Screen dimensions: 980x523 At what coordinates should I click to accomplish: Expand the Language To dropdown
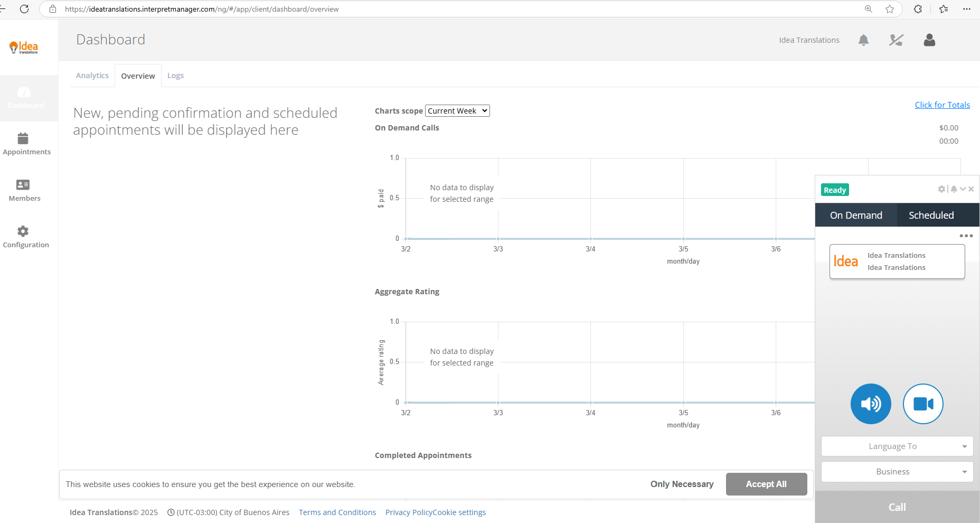pyautogui.click(x=897, y=446)
